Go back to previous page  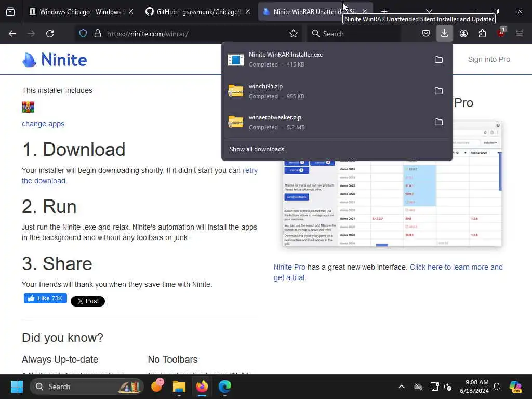pyautogui.click(x=12, y=34)
